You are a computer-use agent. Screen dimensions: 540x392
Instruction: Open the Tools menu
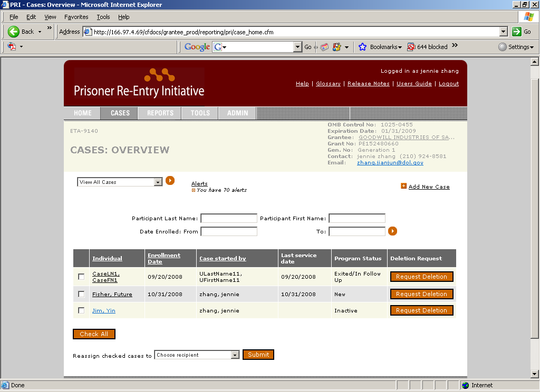tap(103, 17)
